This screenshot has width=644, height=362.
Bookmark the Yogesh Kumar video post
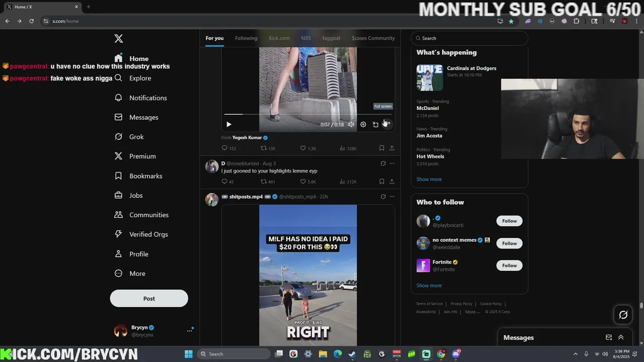point(382,148)
